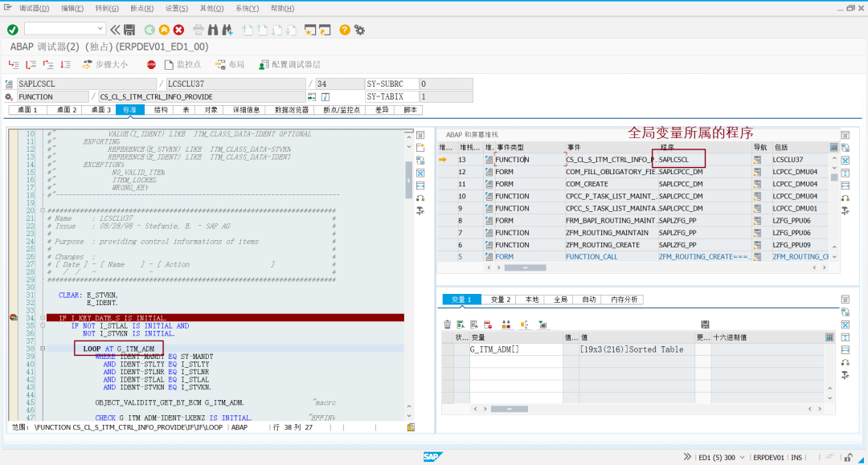The width and height of the screenshot is (868, 465).
Task: Click the Create Shortcut window icon
Action: coord(325,30)
